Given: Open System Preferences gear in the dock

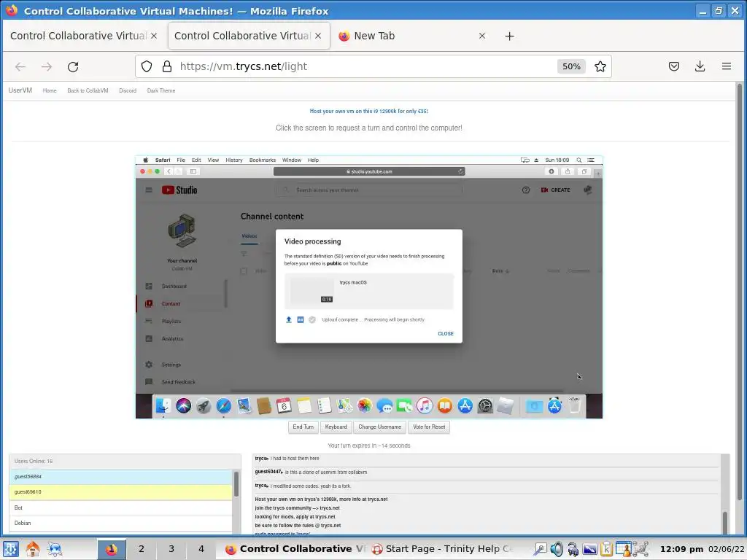Looking at the screenshot, I should (x=485, y=406).
